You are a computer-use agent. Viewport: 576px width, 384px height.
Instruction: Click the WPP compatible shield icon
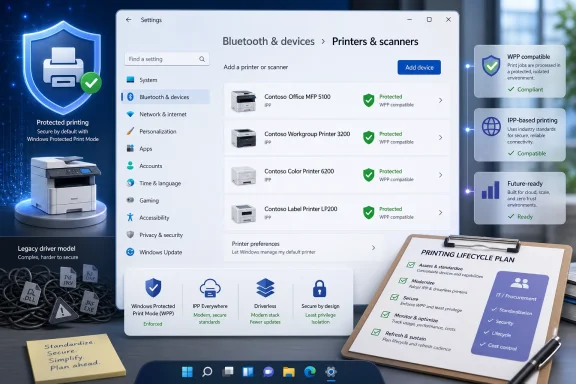(491, 66)
